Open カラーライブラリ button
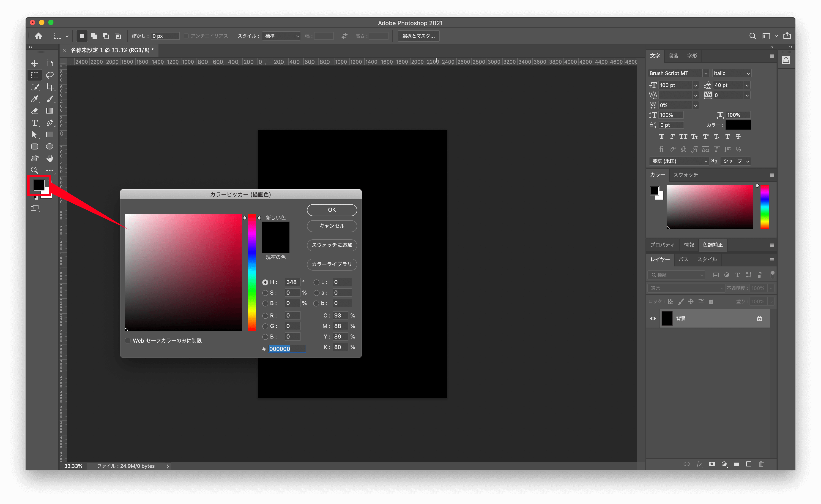Viewport: 821px width, 504px height. point(332,264)
